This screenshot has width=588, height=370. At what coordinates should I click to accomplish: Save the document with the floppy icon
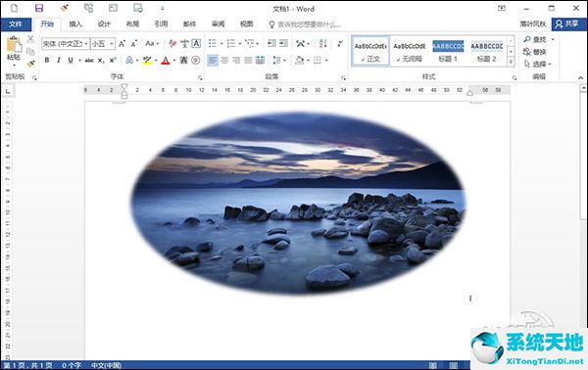coord(39,8)
